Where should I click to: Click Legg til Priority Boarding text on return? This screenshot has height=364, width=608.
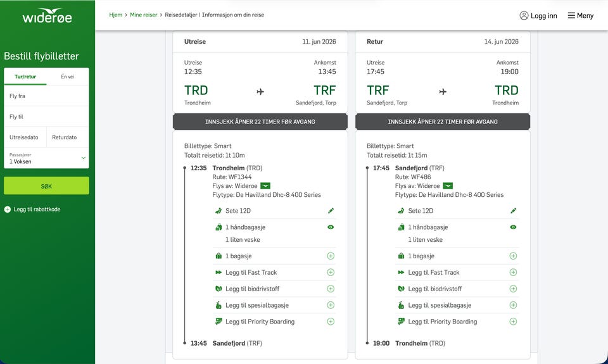click(443, 322)
